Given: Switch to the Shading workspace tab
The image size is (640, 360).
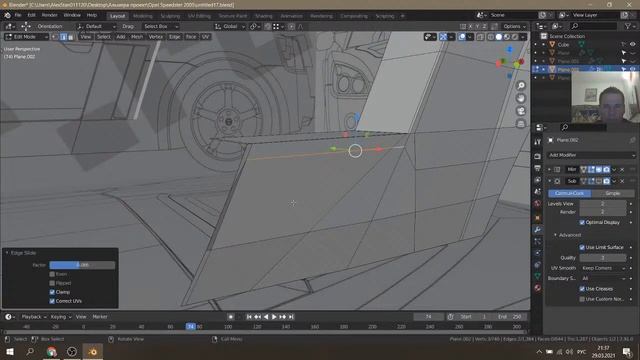Looking at the screenshot, I should 263,16.
